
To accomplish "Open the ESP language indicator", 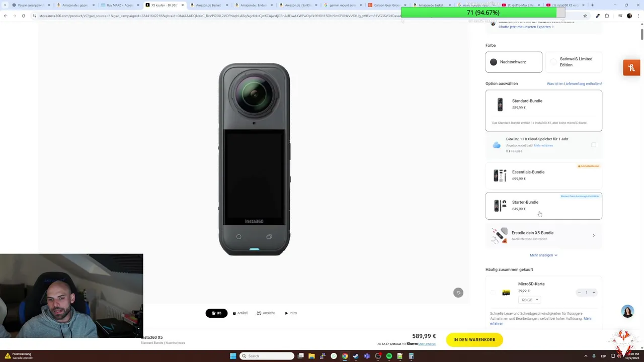I will tap(603, 356).
